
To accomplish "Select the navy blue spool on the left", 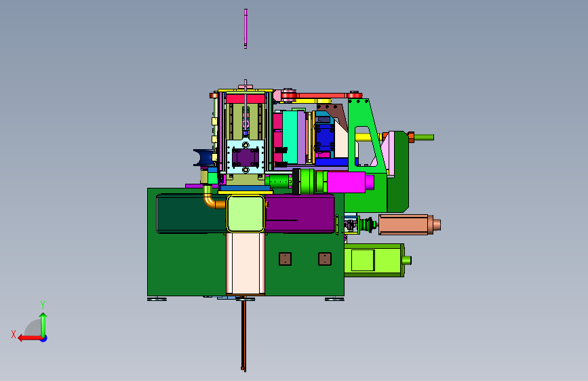I will point(203,157).
